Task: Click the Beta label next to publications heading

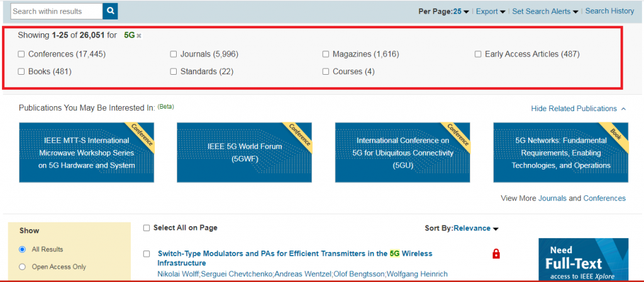Action: [x=166, y=107]
